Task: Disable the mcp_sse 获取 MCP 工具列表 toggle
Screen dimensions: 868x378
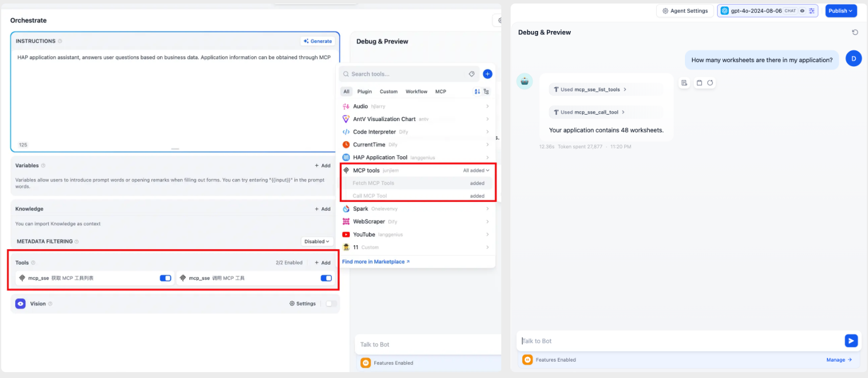Action: pyautogui.click(x=166, y=279)
